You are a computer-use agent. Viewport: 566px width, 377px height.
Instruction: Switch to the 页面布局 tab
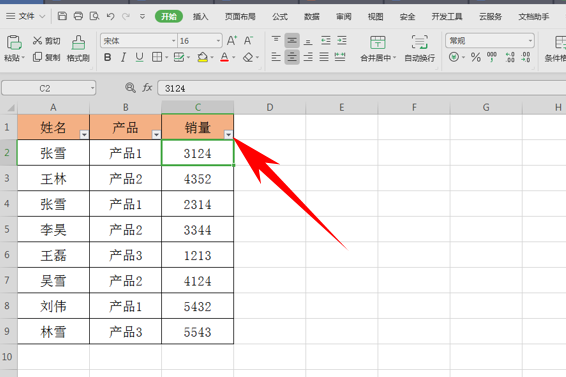point(240,17)
